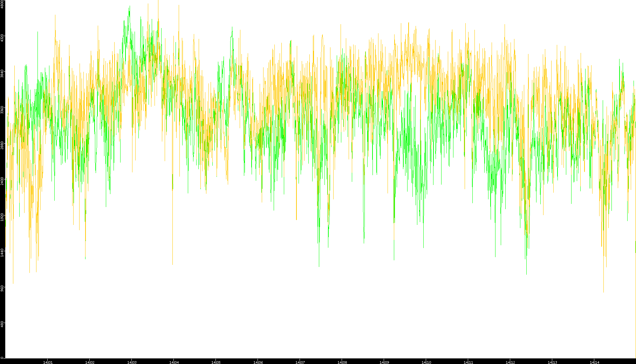Image resolution: width=636 pixels, height=364 pixels.
Task: Choose the 14:08 time axis label
Action: point(342,362)
